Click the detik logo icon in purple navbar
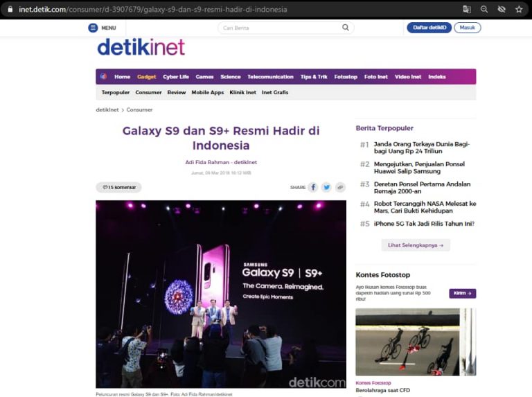This screenshot has width=532, height=397. coord(103,76)
